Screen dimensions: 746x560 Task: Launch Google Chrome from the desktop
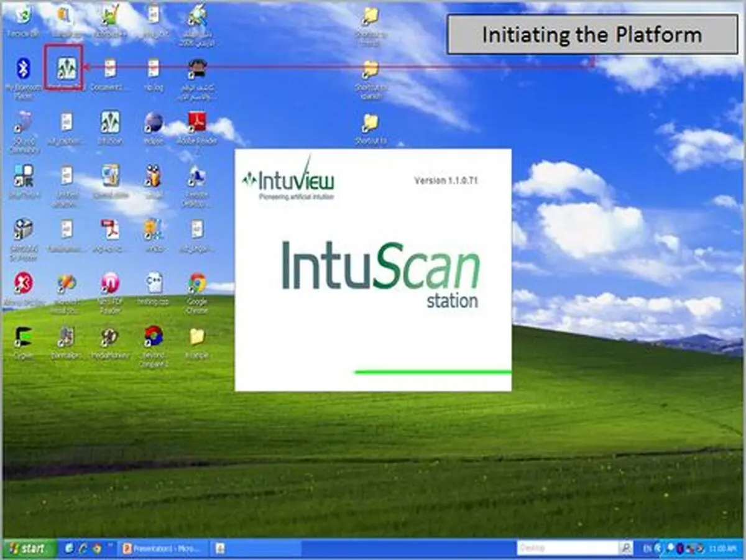pos(197,292)
